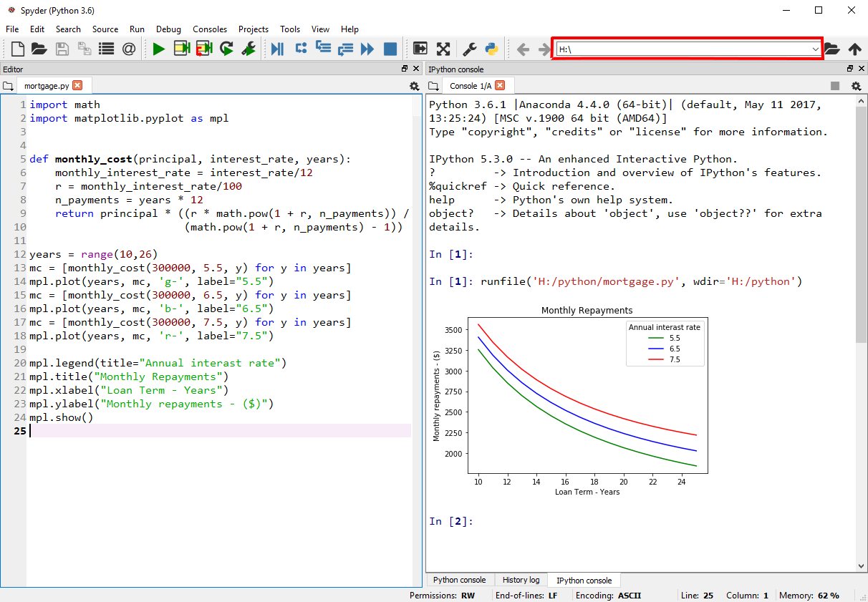This screenshot has width=868, height=602.
Task: Close the Console 1/A tab
Action: coord(500,85)
